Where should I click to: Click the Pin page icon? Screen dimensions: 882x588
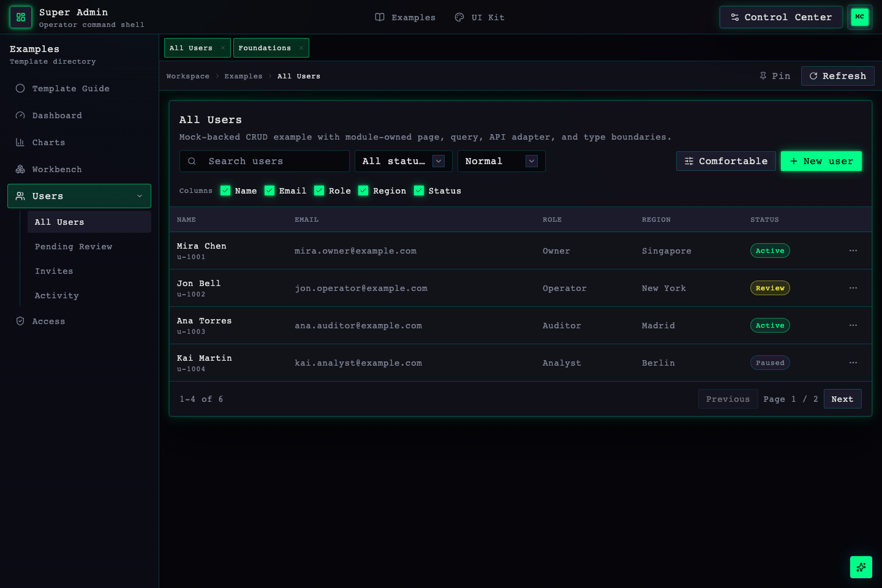tap(763, 76)
